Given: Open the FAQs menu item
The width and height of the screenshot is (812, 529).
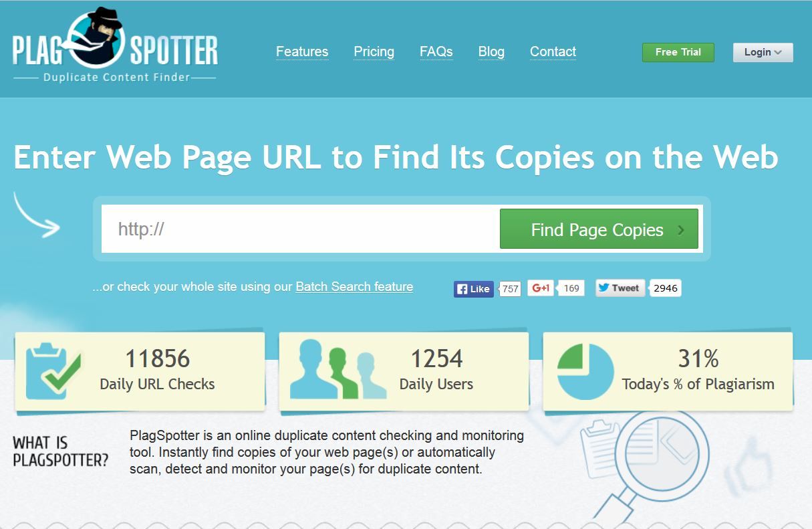Looking at the screenshot, I should (436, 51).
